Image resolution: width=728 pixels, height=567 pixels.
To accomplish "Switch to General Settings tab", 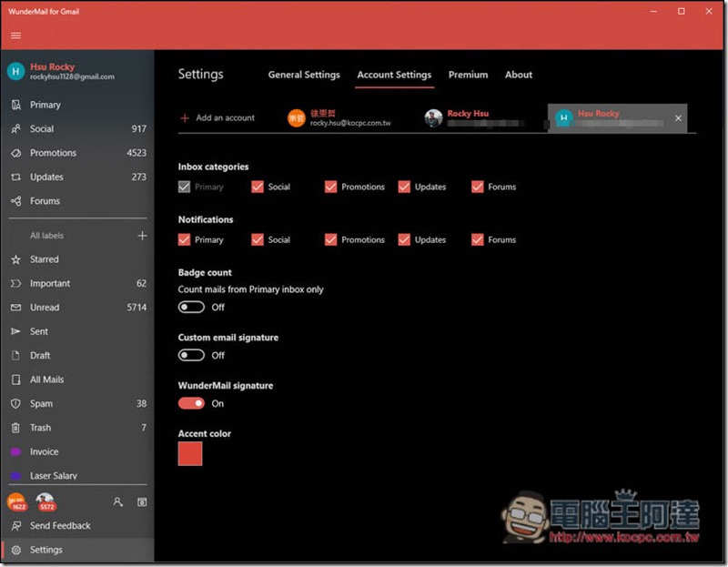I will (304, 75).
